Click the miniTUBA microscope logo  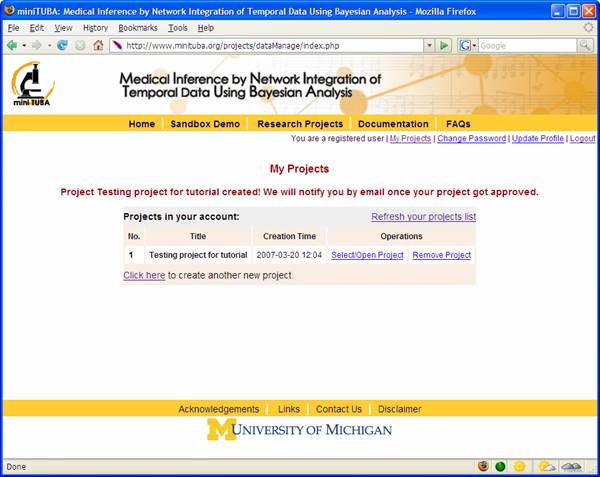click(32, 84)
